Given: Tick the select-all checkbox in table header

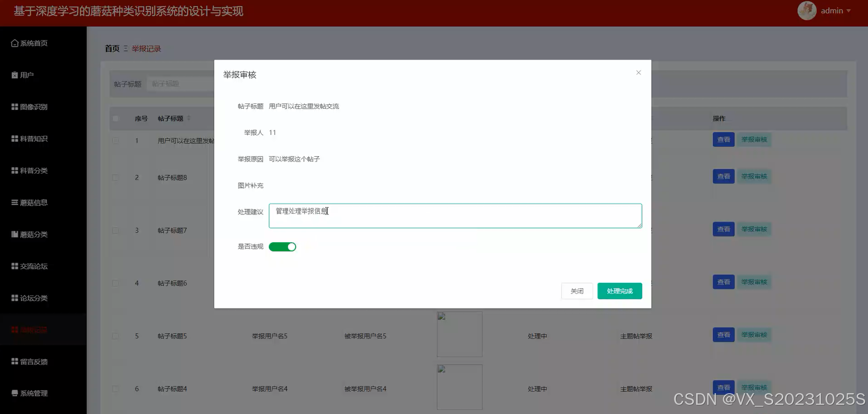Looking at the screenshot, I should tap(116, 118).
